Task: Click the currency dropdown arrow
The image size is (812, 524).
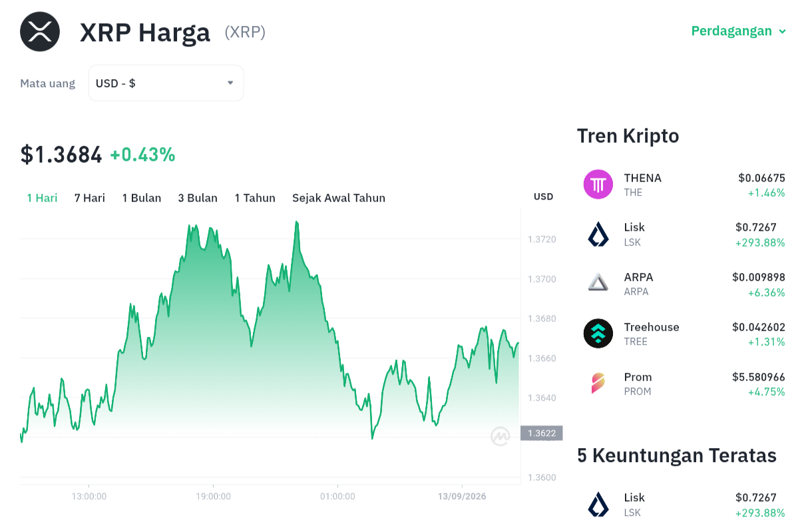Action: (x=230, y=83)
